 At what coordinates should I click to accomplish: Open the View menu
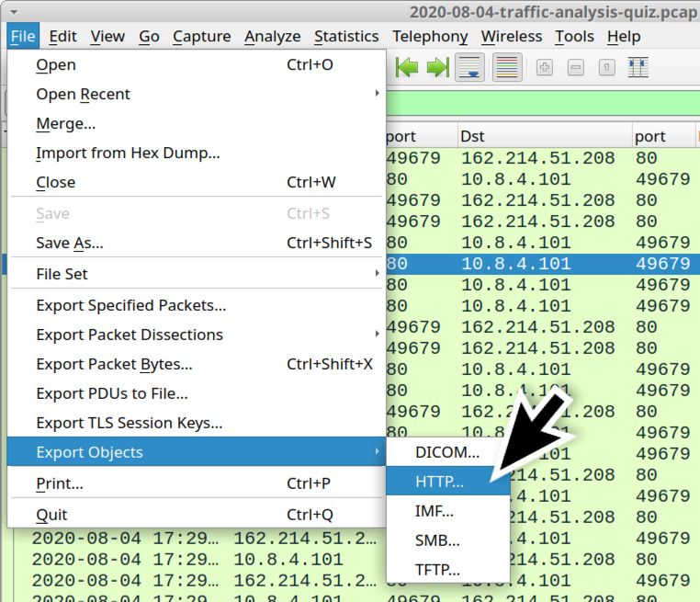coord(107,36)
